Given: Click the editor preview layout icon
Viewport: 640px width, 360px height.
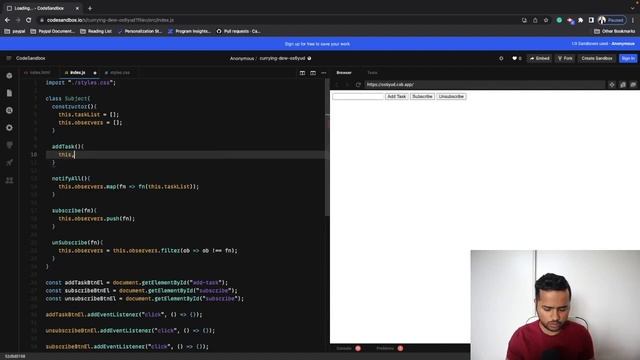Looking at the screenshot, I should [313, 73].
